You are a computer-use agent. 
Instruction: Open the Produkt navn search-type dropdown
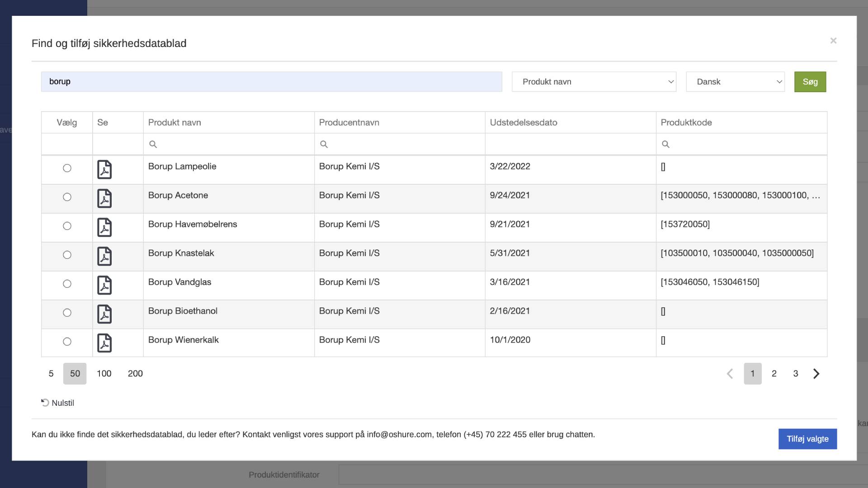pos(594,82)
